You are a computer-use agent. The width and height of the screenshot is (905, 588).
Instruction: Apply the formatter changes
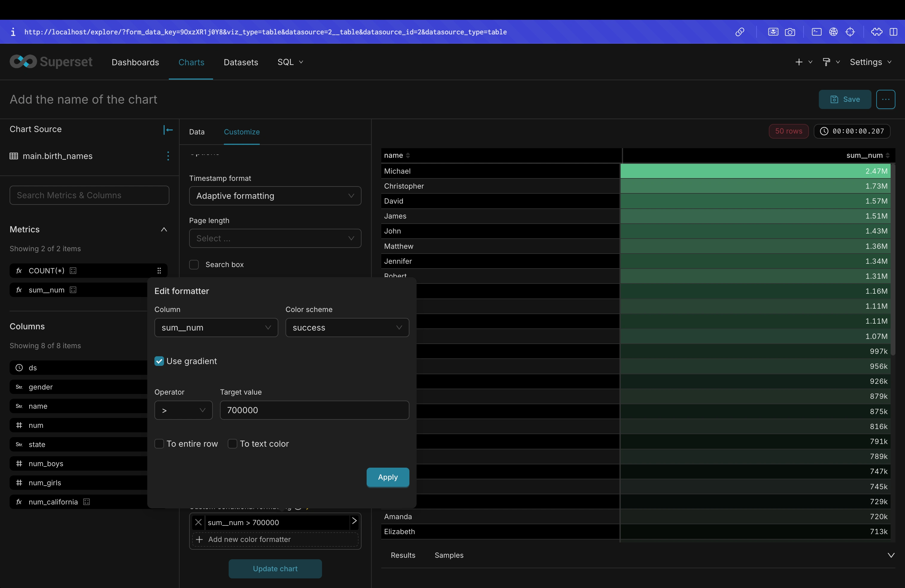[388, 477]
